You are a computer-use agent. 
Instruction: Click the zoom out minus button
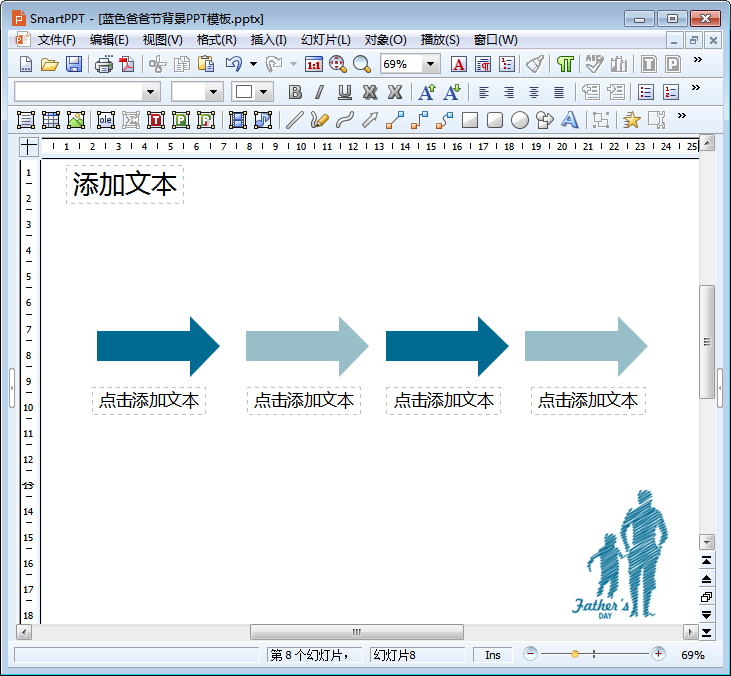point(530,654)
